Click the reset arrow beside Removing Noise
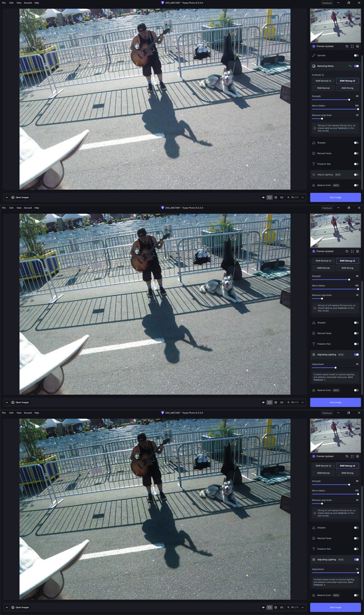This screenshot has height=615, width=364. tap(350, 66)
